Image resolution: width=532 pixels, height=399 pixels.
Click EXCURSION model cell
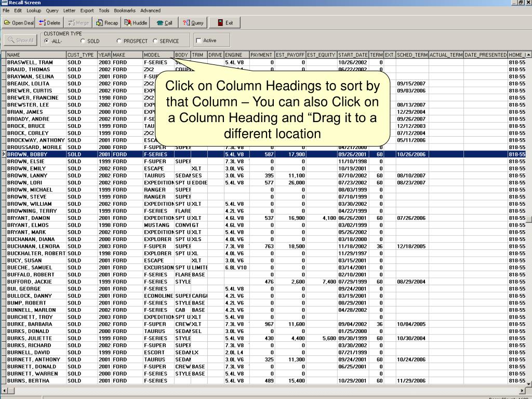point(158,268)
